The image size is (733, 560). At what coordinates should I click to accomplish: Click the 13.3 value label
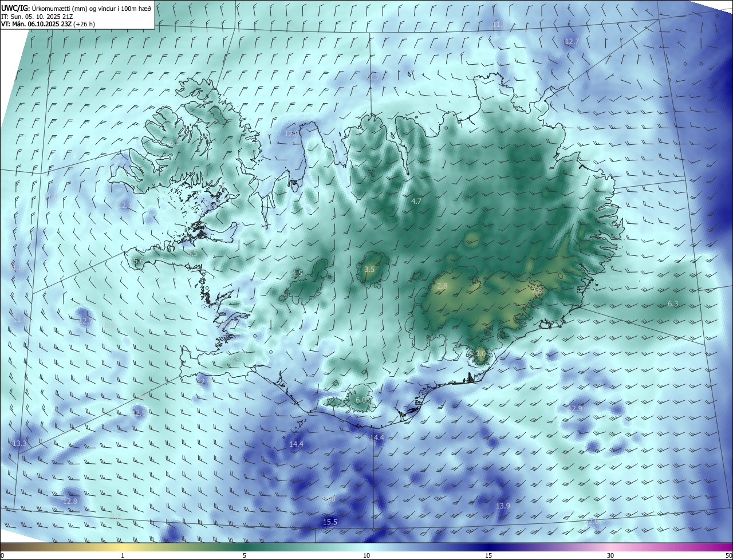click(19, 444)
